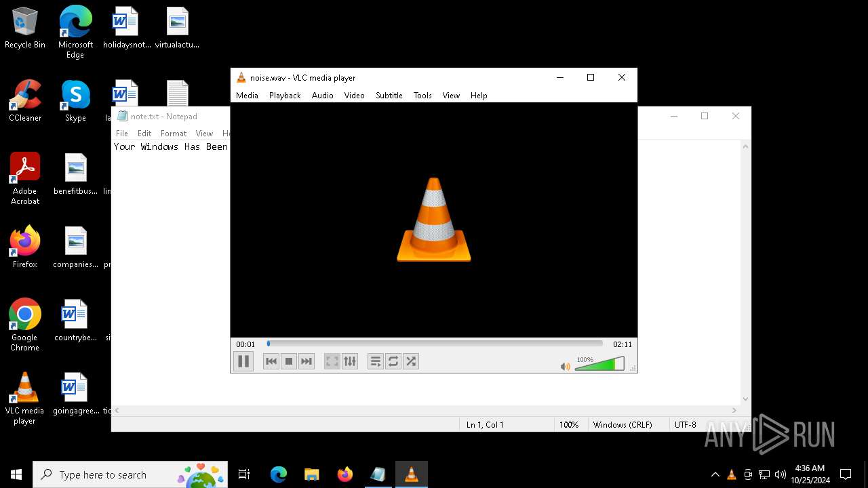
Task: Select the Adobe Acrobat desktop icon
Action: point(25,179)
